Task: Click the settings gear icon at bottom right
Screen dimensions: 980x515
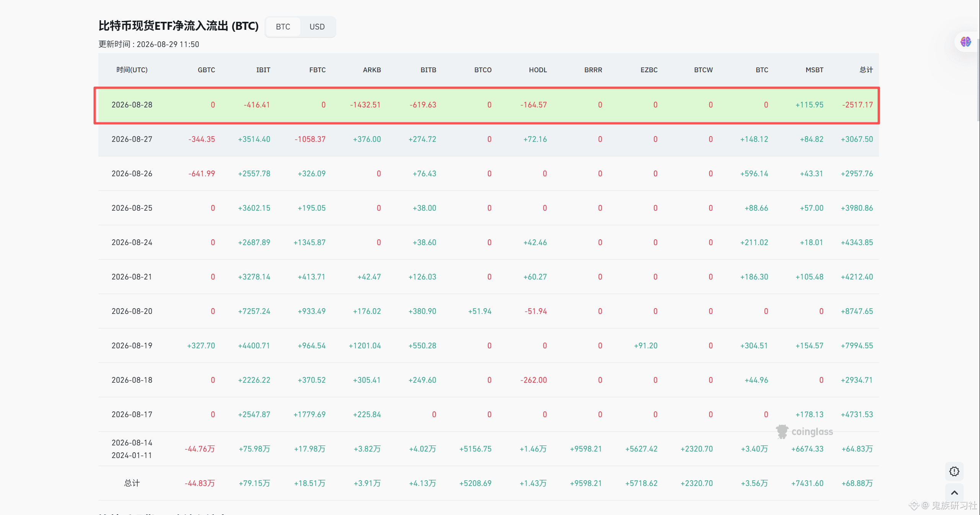Action: 954,471
